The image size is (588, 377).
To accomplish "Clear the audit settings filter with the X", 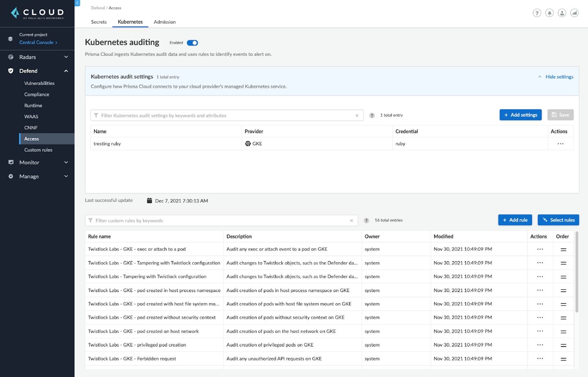I will click(357, 116).
